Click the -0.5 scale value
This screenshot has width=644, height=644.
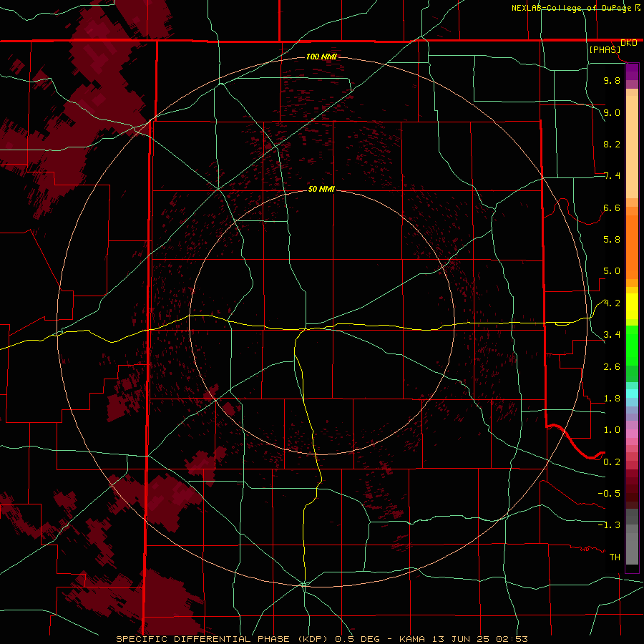609,493
